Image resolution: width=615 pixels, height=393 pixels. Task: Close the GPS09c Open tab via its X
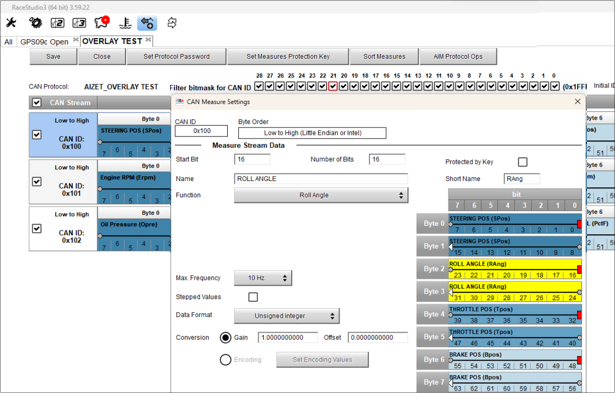pyautogui.click(x=75, y=40)
